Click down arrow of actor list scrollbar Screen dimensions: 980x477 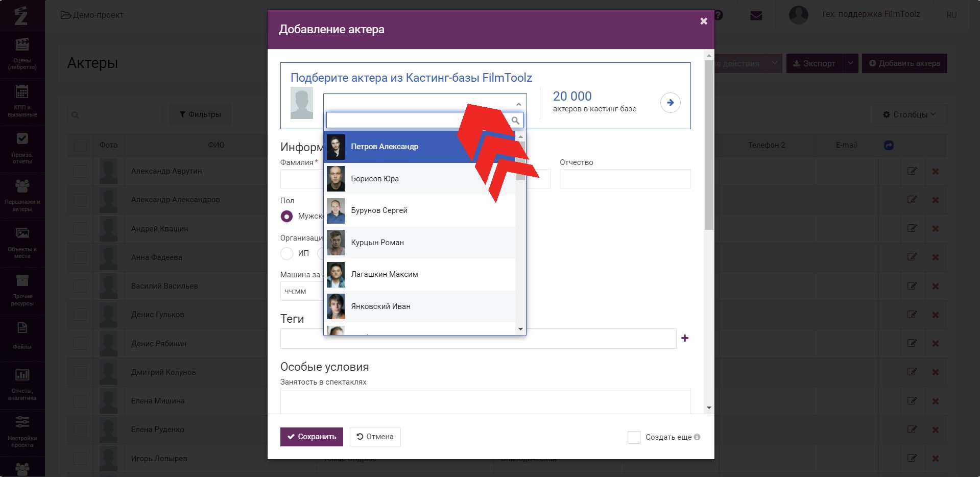tap(520, 329)
